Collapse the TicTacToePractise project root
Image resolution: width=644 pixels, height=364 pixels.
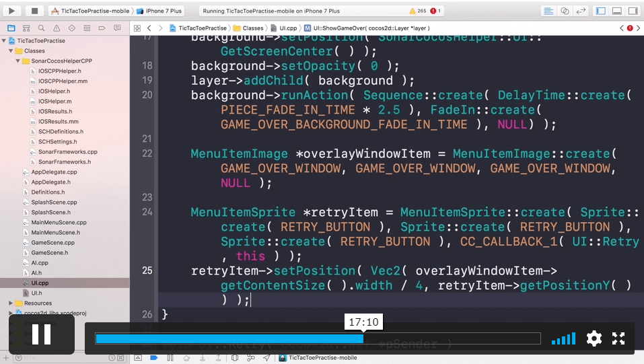pos(3,40)
